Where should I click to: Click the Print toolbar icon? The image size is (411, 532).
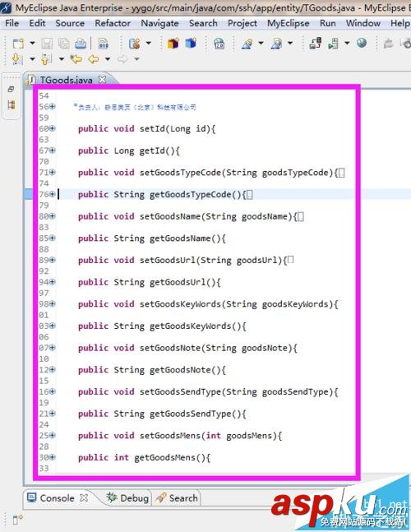81,44
